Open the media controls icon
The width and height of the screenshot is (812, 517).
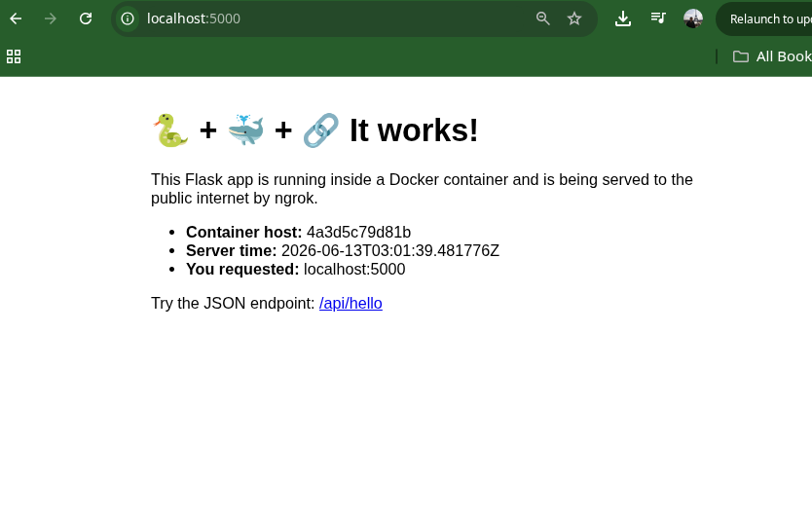(658, 18)
